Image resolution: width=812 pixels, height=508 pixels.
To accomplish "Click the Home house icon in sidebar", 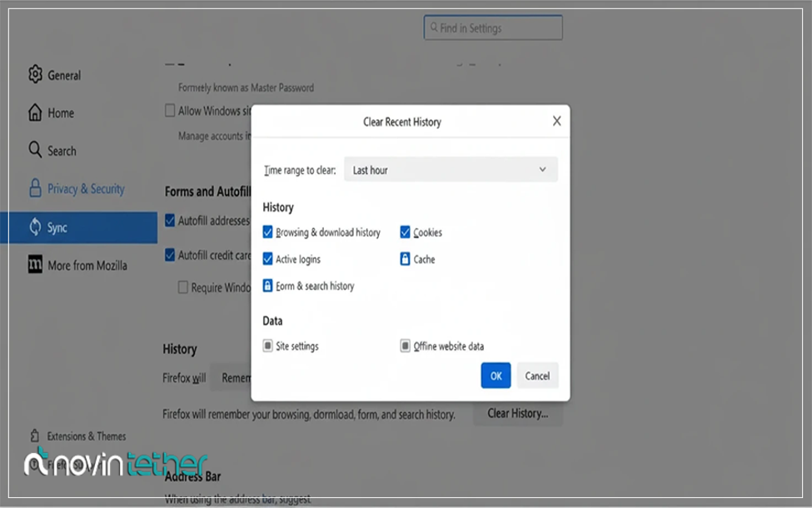I will pyautogui.click(x=35, y=112).
